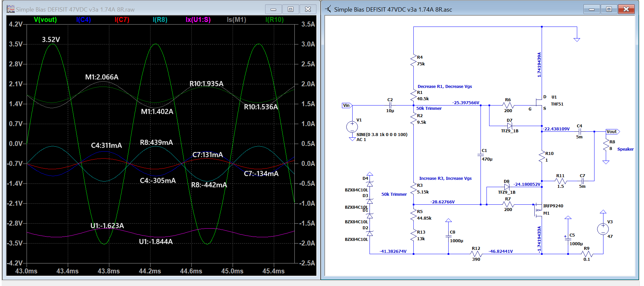
Task: Select resistor R11 1.5 ohm symbol
Action: click(x=561, y=181)
